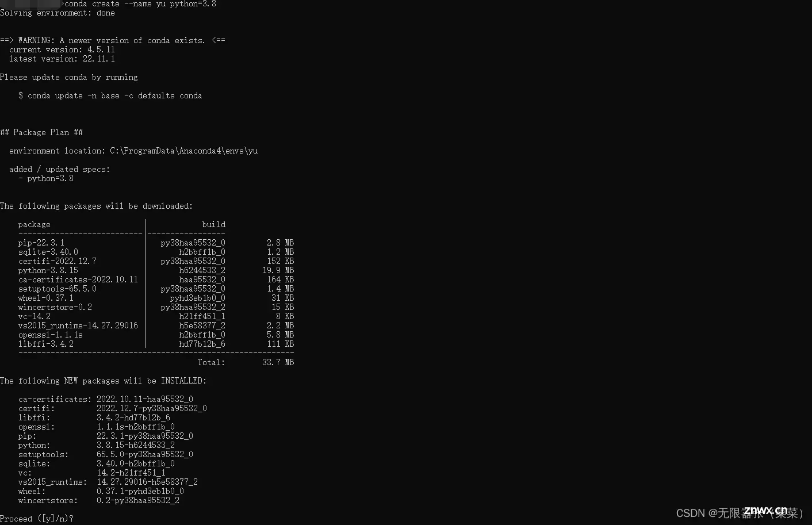The height and width of the screenshot is (525, 812).
Task: Click the 'Total:' label
Action: tap(212, 362)
